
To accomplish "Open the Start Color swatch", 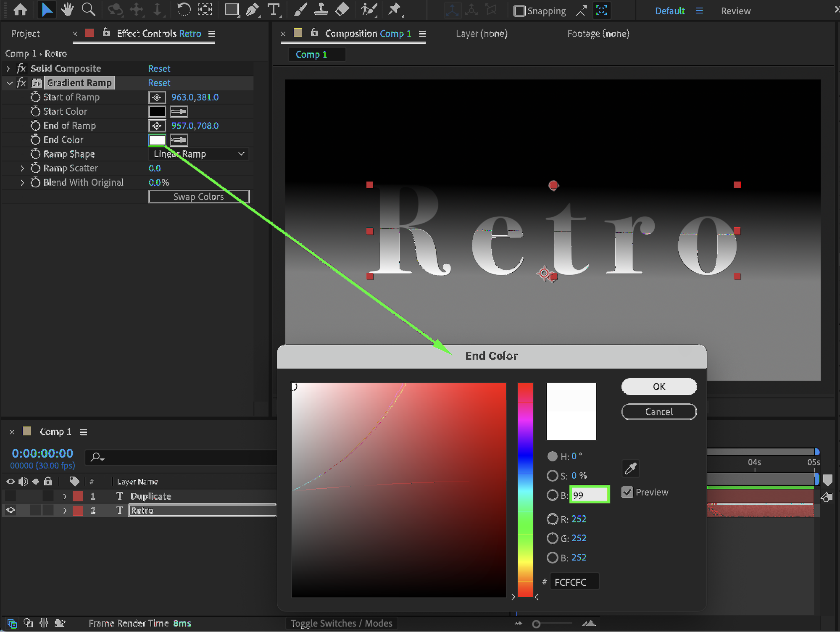I will 157,112.
